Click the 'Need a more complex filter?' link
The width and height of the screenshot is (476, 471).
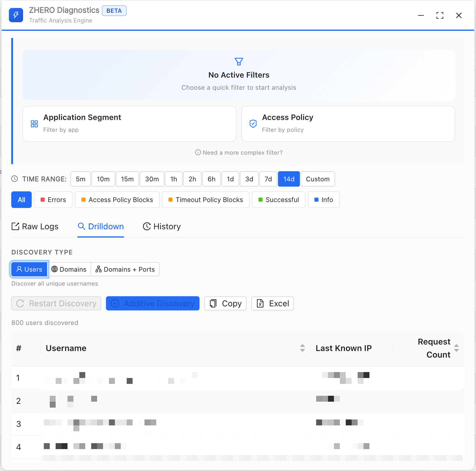click(x=239, y=153)
